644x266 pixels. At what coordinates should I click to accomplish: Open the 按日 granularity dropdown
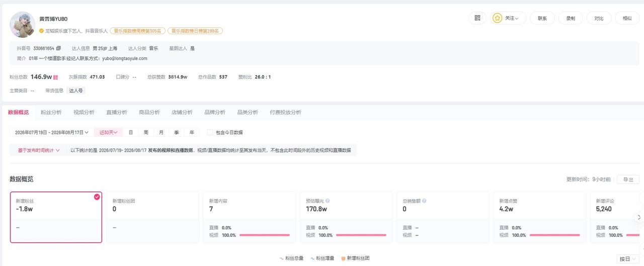(x=627, y=259)
